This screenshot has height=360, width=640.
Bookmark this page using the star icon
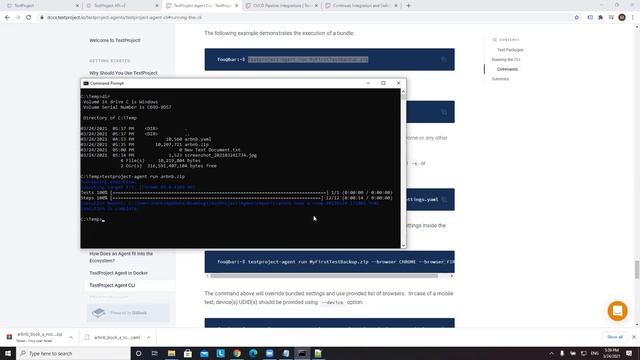coord(577,18)
